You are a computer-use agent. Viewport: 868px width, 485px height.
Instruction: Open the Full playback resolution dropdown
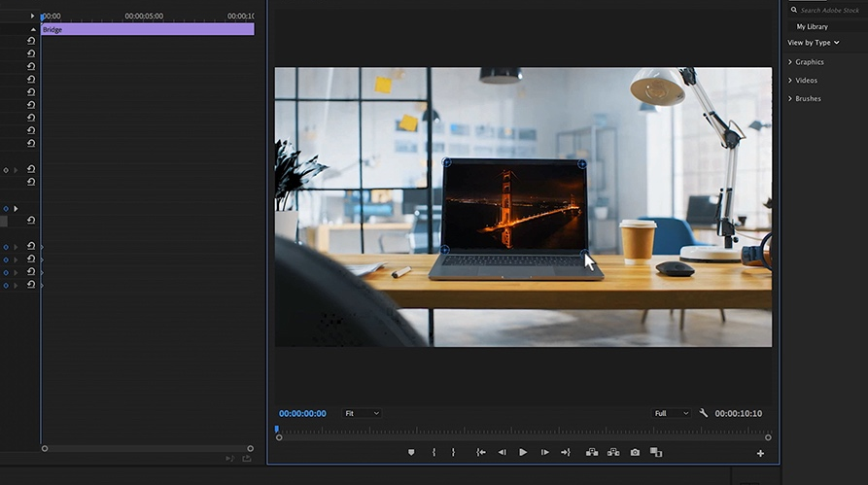click(x=671, y=413)
